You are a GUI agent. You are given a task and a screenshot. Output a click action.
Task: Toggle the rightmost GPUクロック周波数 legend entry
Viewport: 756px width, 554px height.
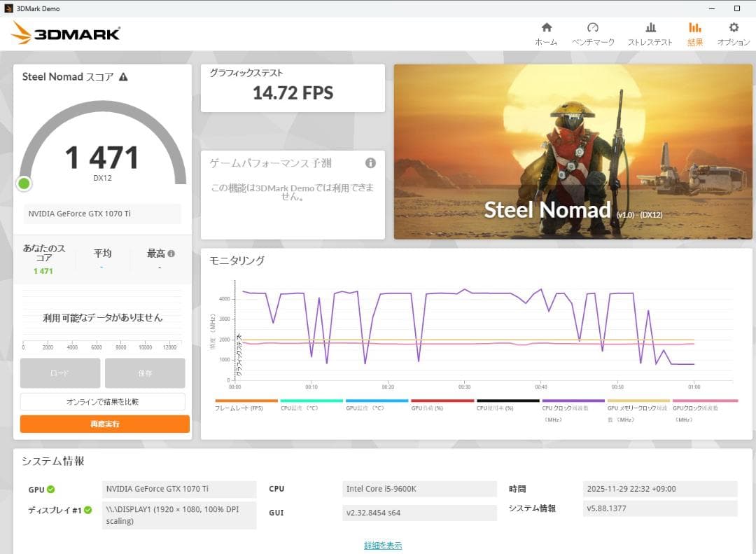pos(704,408)
